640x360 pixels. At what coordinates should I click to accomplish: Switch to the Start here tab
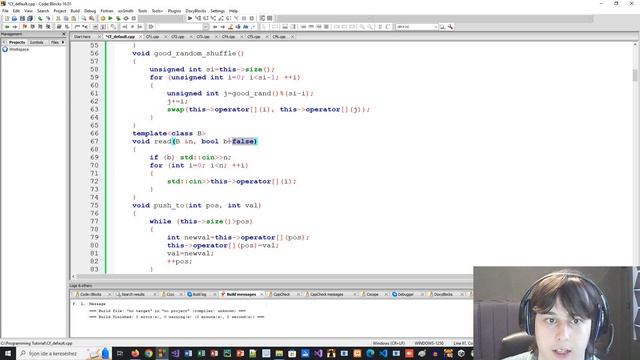tap(82, 36)
